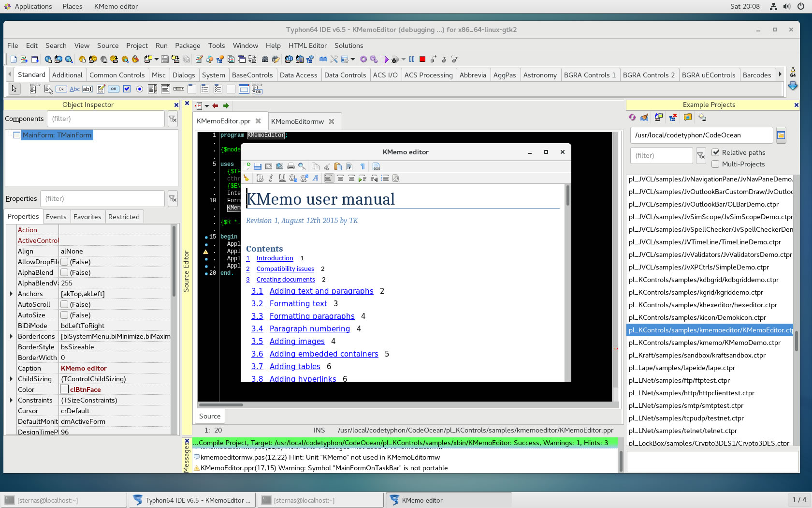Open the Adding tables link
Screen dimensions: 812x508
(x=295, y=366)
